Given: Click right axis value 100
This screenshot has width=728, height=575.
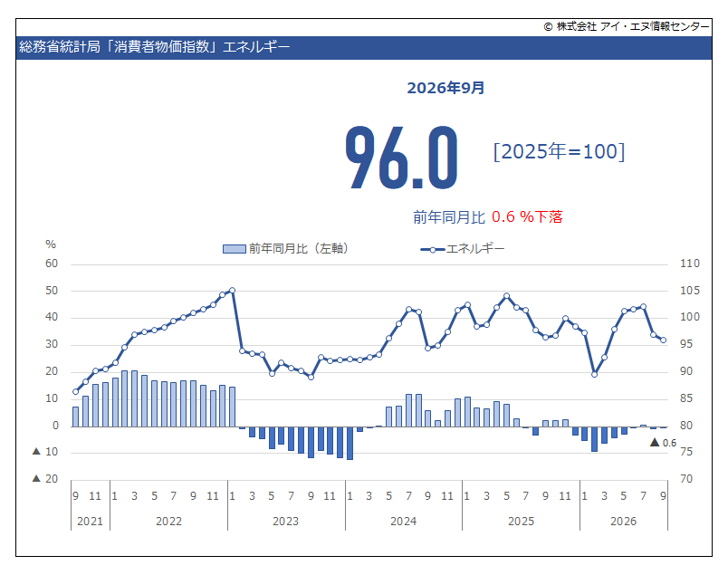Looking at the screenshot, I should pyautogui.click(x=690, y=317).
